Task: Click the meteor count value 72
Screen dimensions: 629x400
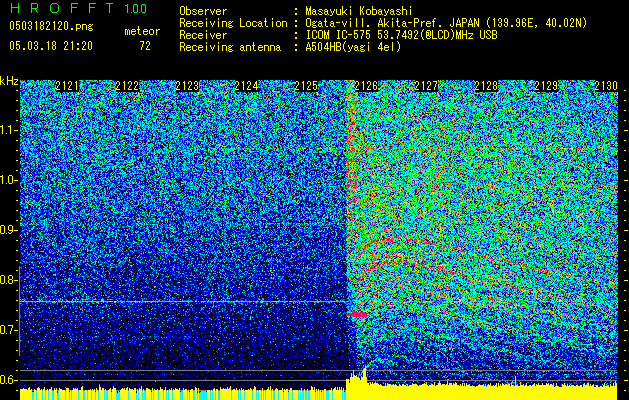Action: (x=145, y=46)
